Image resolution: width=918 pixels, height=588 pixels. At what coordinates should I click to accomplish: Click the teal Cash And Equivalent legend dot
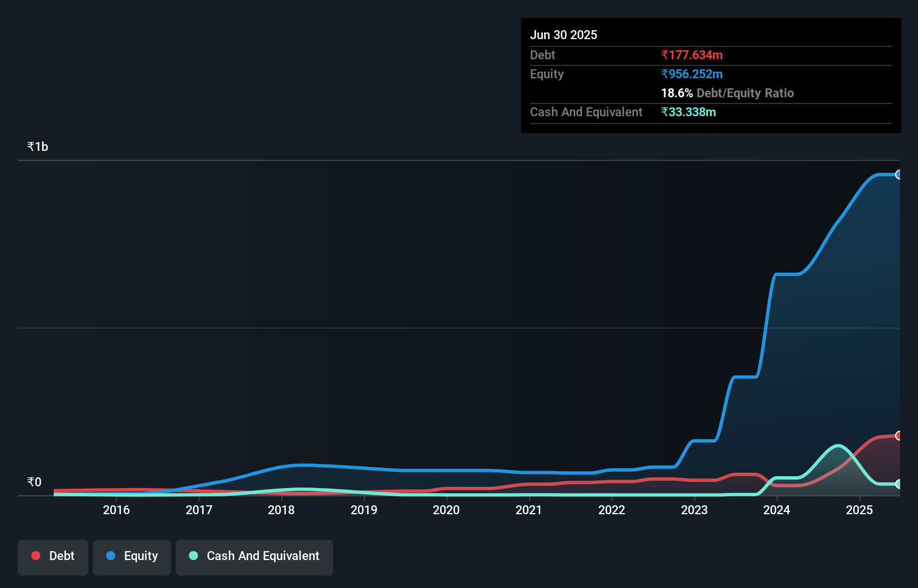click(x=193, y=556)
